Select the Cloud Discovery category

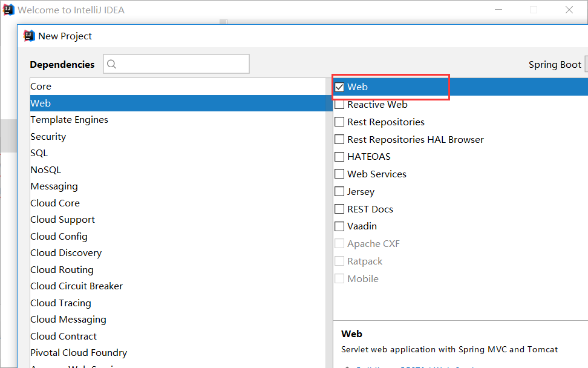pyautogui.click(x=178, y=253)
